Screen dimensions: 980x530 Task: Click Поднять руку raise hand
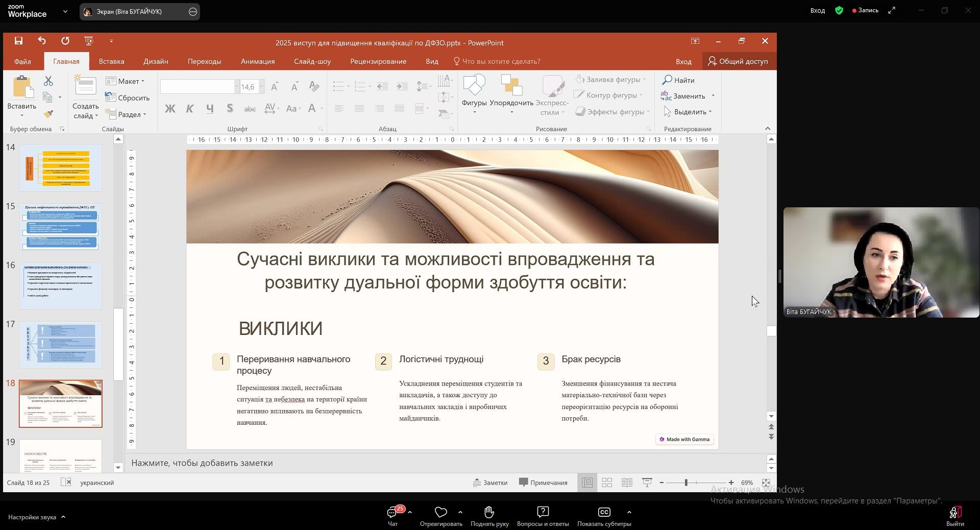click(489, 516)
